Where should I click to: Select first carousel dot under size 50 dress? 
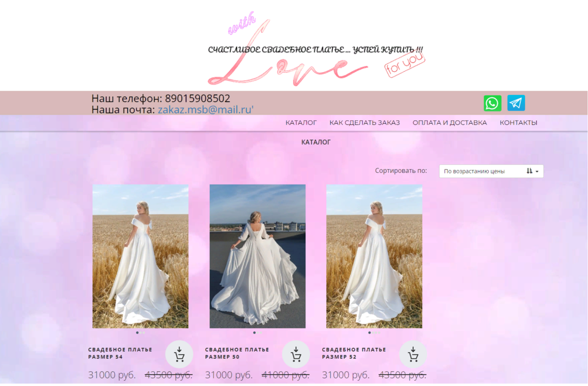pyautogui.click(x=254, y=332)
